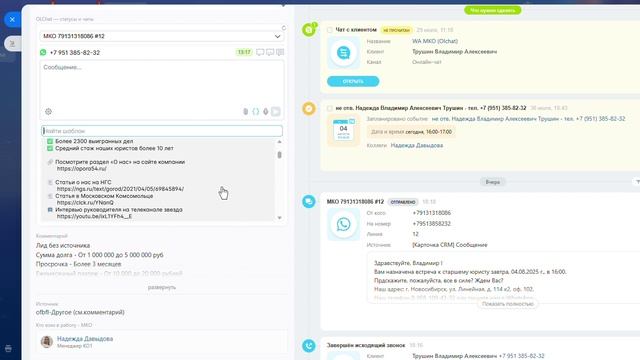Record a voice message with the microphone icon
640x360 pixels.
click(x=266, y=111)
